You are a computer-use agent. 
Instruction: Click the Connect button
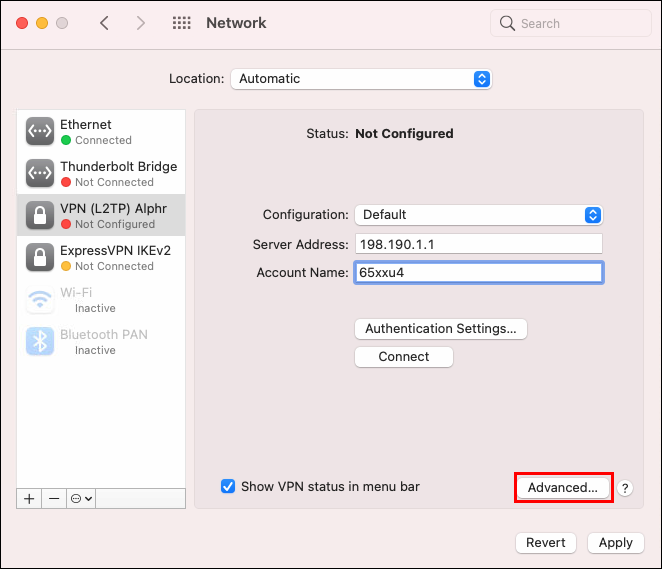(404, 357)
